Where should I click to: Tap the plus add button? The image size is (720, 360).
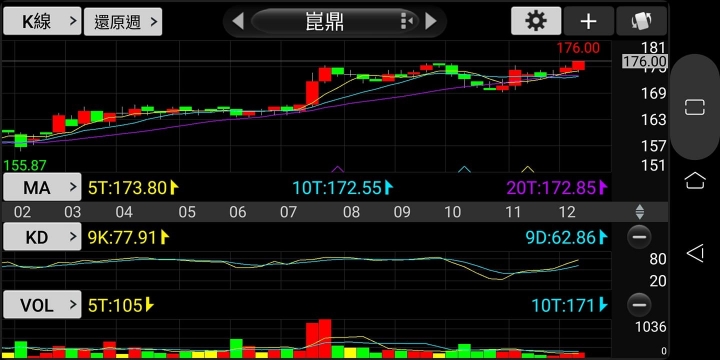click(589, 21)
